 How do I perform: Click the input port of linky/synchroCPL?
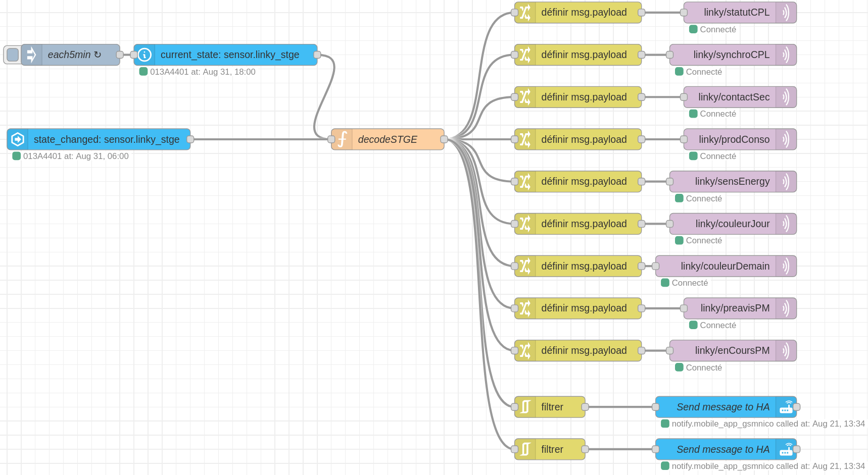(x=670, y=55)
